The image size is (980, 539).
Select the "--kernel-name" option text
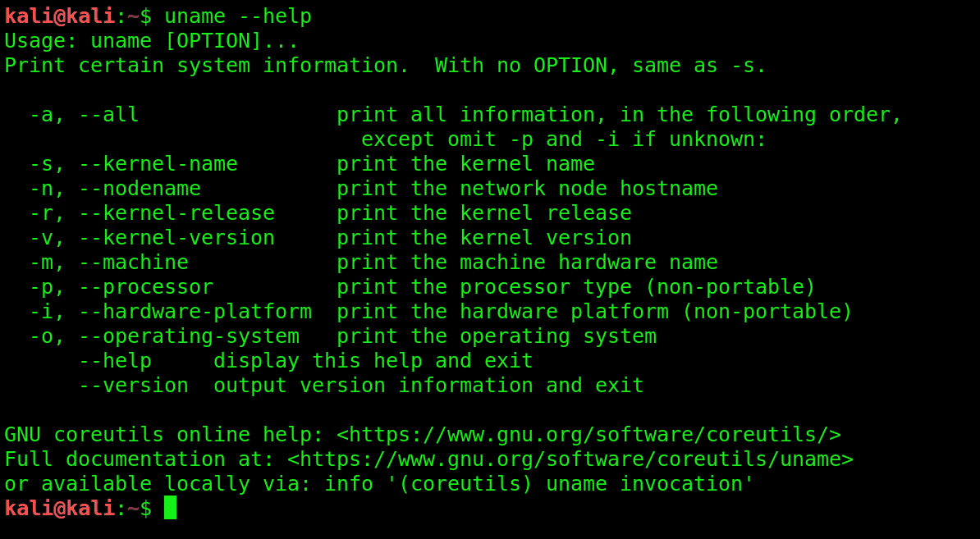[158, 164]
